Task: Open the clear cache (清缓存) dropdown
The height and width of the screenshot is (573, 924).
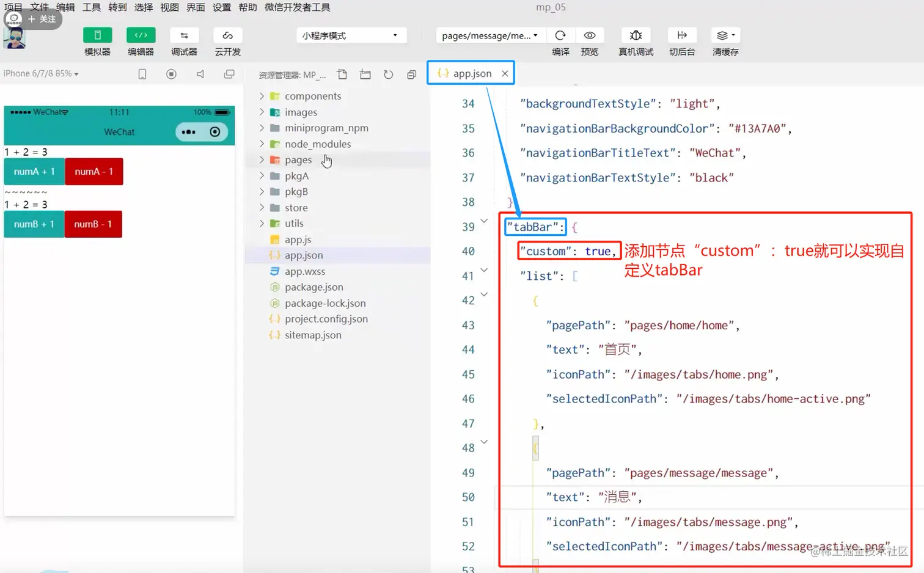Action: pos(725,35)
